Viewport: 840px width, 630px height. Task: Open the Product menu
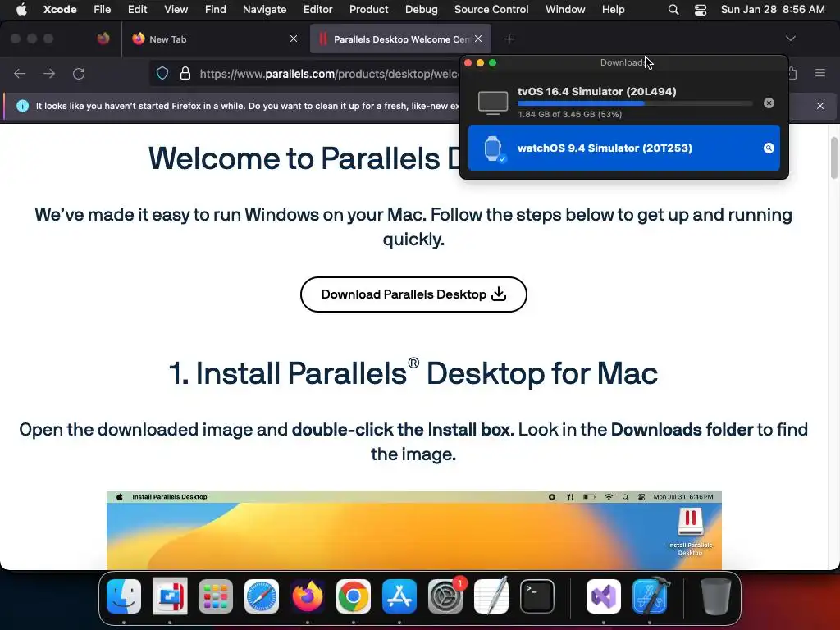coord(368,10)
